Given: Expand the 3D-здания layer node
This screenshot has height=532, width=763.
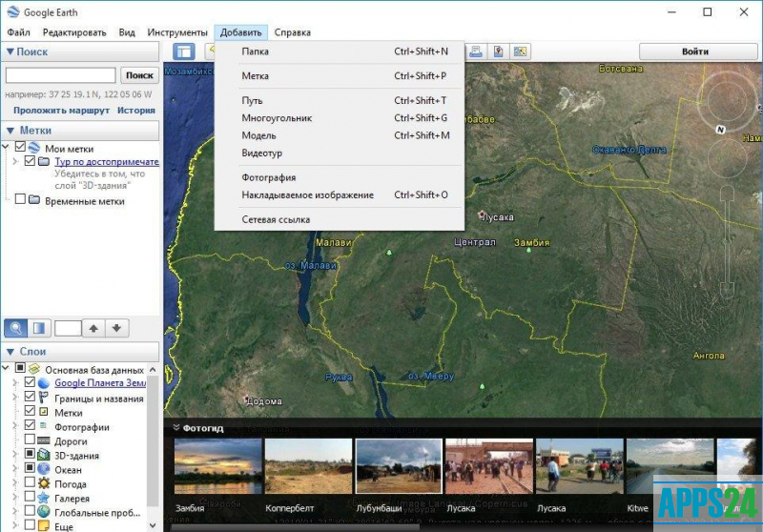Looking at the screenshot, I should tap(15, 455).
